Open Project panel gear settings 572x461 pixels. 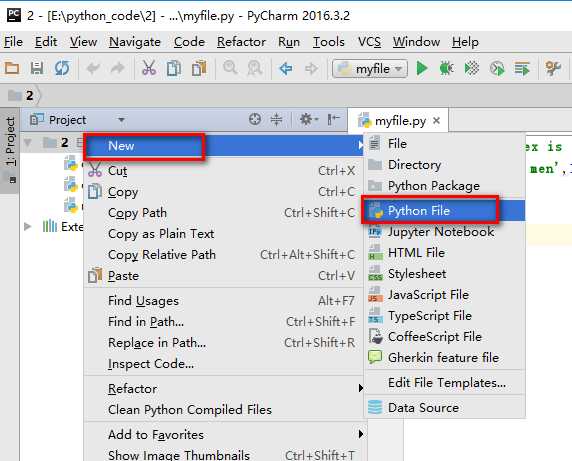click(x=309, y=119)
